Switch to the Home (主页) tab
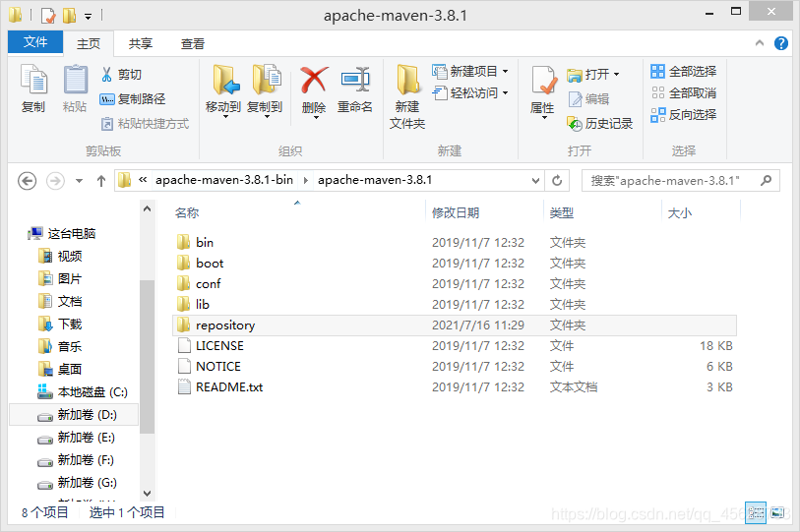 pyautogui.click(x=89, y=44)
